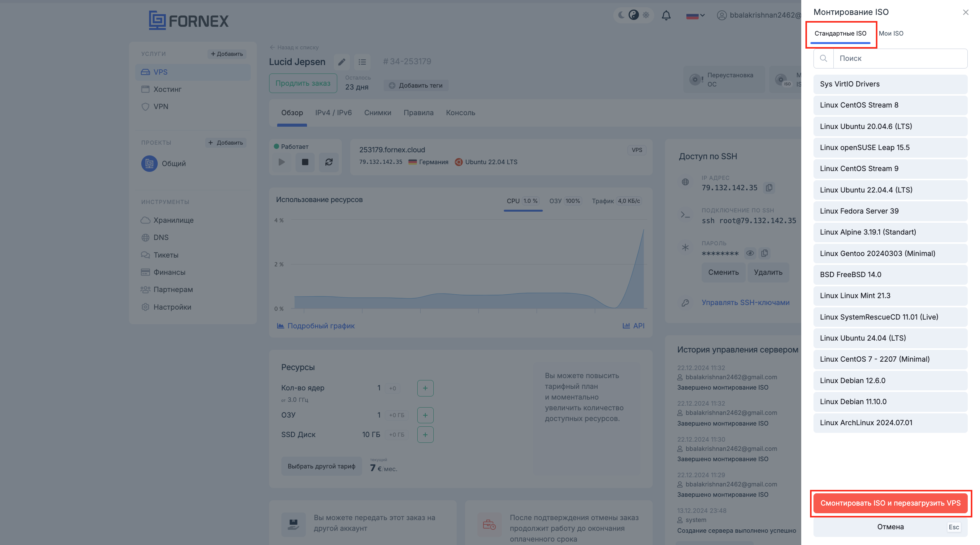Pick Linux Fedora Server 39
The width and height of the screenshot is (980, 545).
tap(890, 211)
